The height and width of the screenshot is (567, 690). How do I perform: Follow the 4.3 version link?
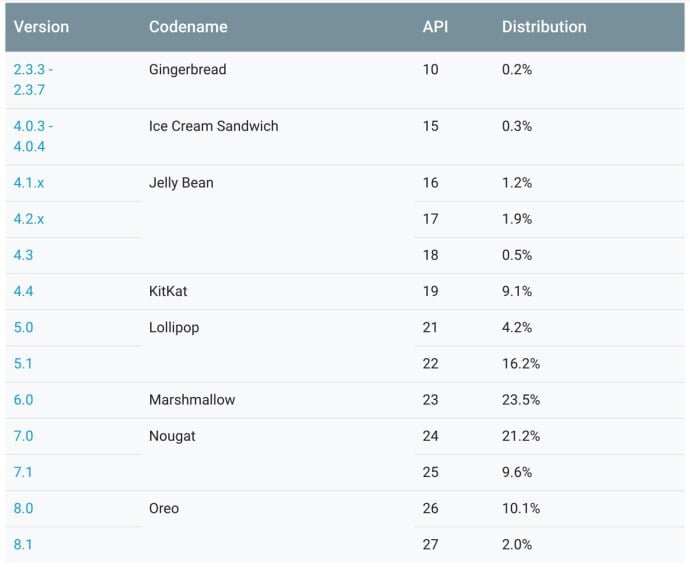(x=23, y=255)
